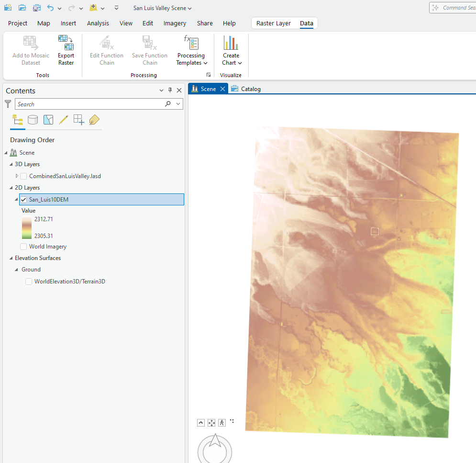
Task: Switch to the Catalog view tab
Action: 246,89
